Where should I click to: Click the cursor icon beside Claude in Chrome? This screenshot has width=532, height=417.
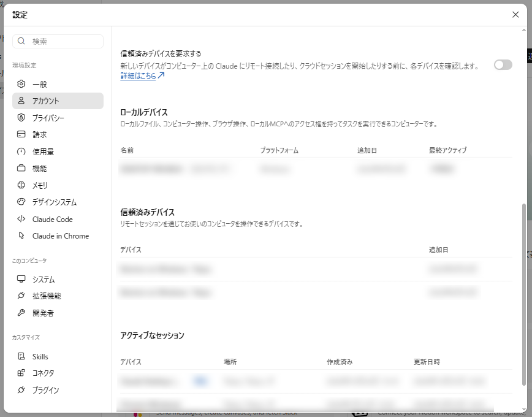(x=21, y=235)
